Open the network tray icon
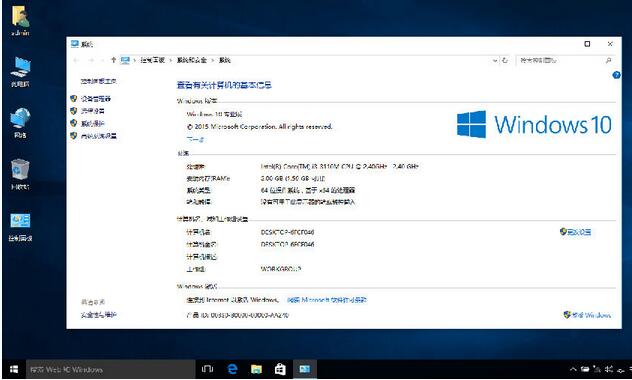Screen dimensions: 632x380 coord(597,369)
